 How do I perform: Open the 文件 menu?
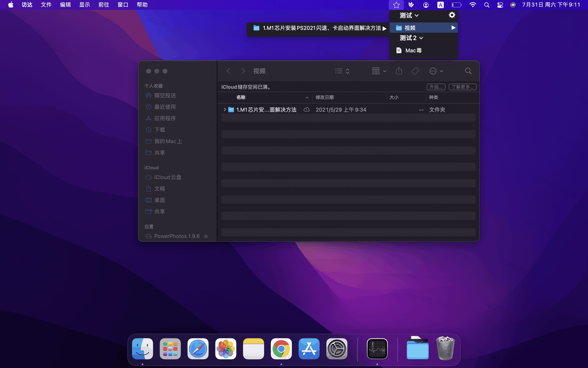[x=46, y=5]
